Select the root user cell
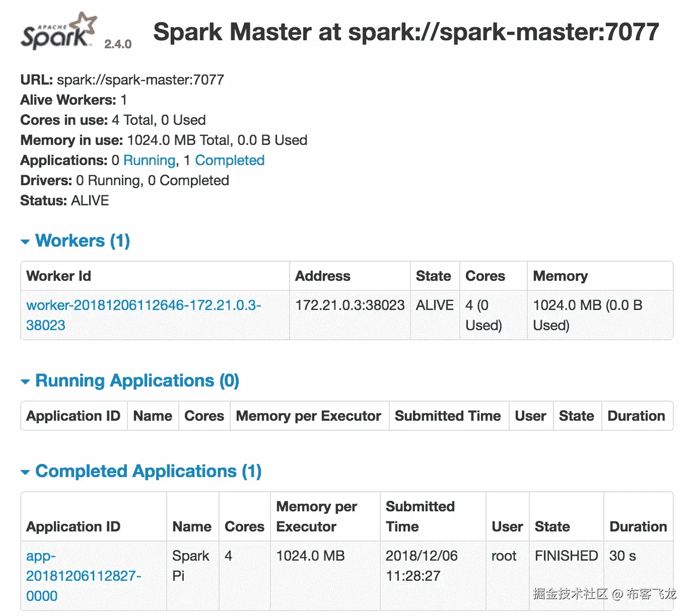692x616 pixels. [504, 556]
